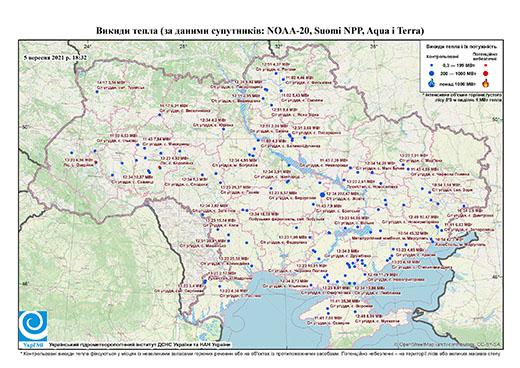Click the small red dot in the legend
Screen dimensions: 520x368
485,66
